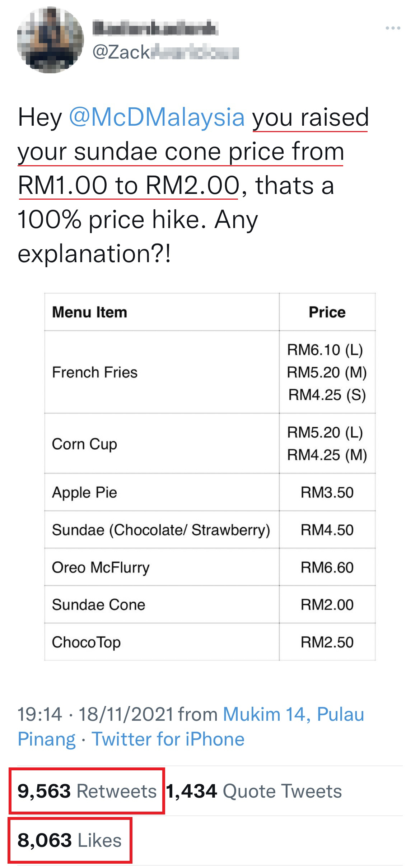This screenshot has width=420, height=868.
Task: Click the Price column header in the image
Action: 327,312
